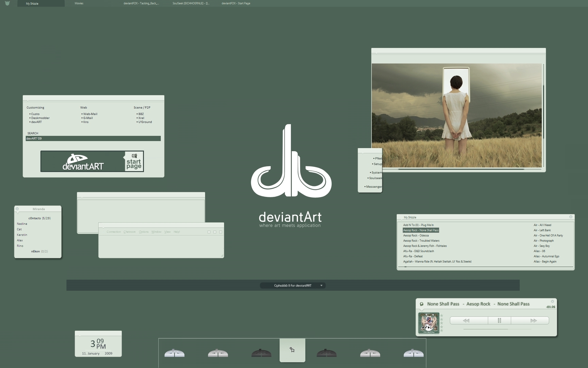Launch Soulseek from the side launcher
This screenshot has height=368, width=588.
(375, 178)
